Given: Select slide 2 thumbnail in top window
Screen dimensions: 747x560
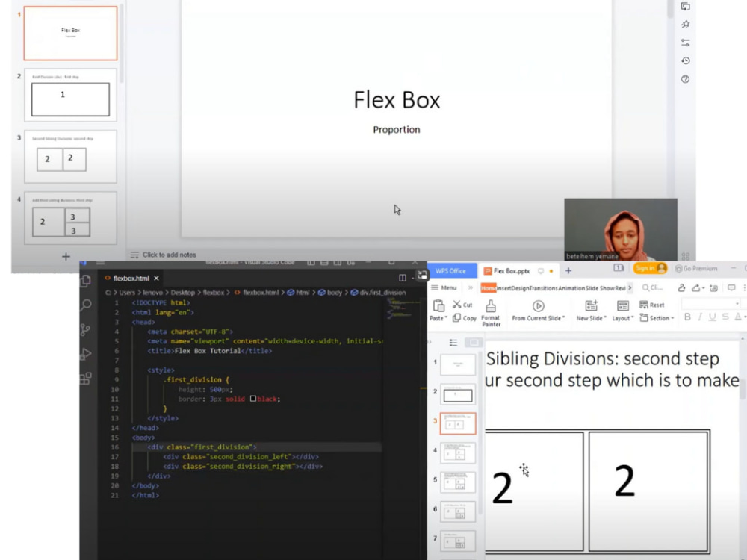Looking at the screenshot, I should (70, 94).
